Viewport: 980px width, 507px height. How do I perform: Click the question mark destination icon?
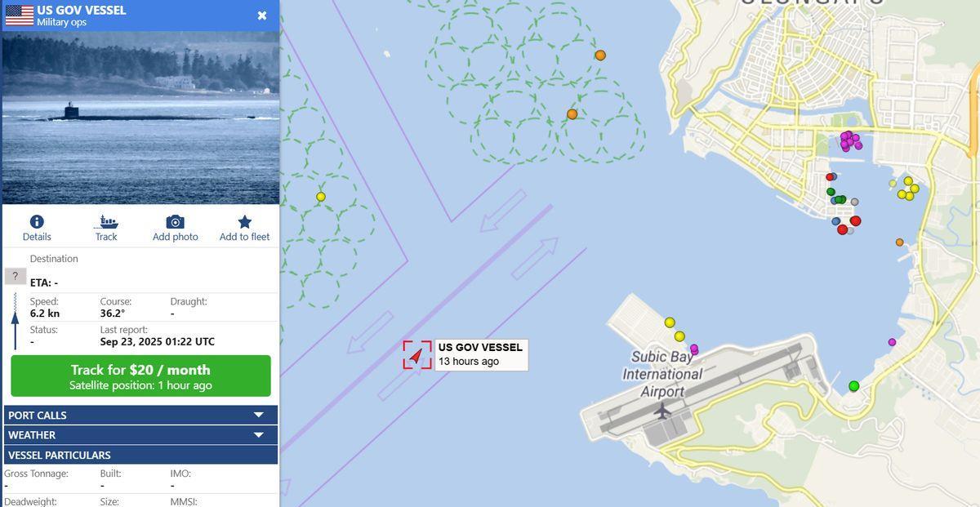(x=15, y=276)
